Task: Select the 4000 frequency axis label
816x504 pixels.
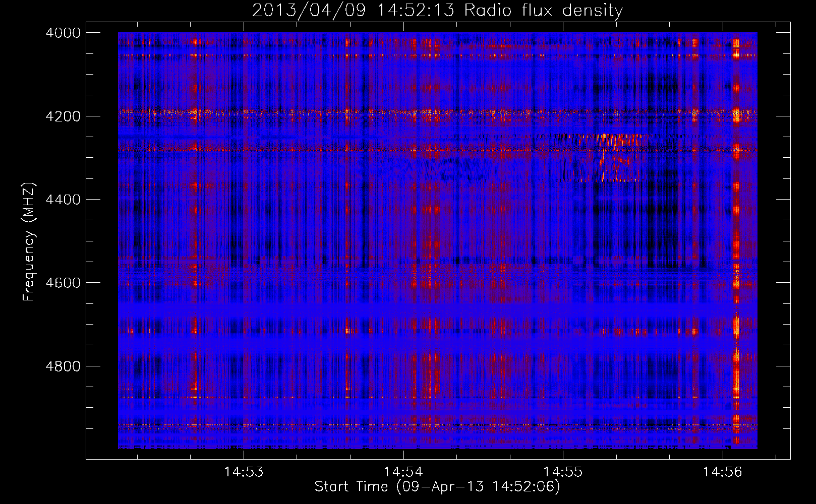Action: pos(63,33)
